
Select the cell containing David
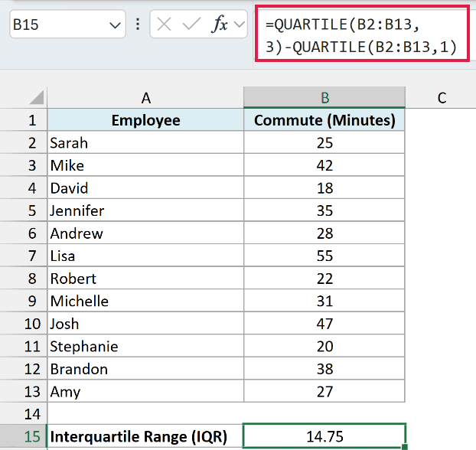click(x=145, y=187)
